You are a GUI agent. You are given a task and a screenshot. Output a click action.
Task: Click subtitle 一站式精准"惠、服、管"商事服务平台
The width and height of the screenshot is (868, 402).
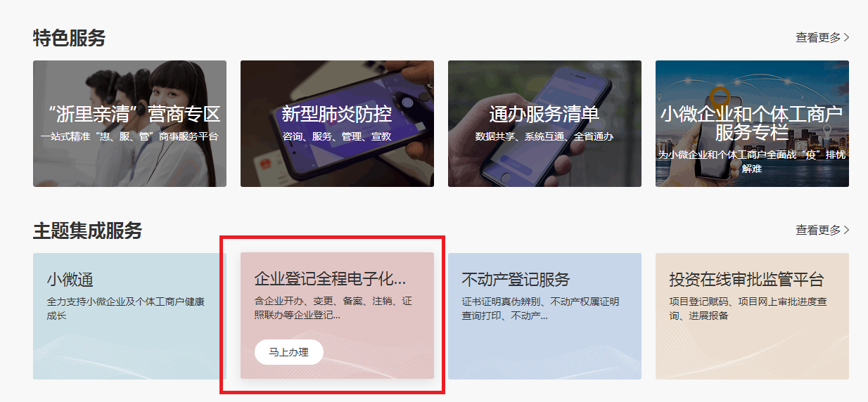tap(129, 136)
